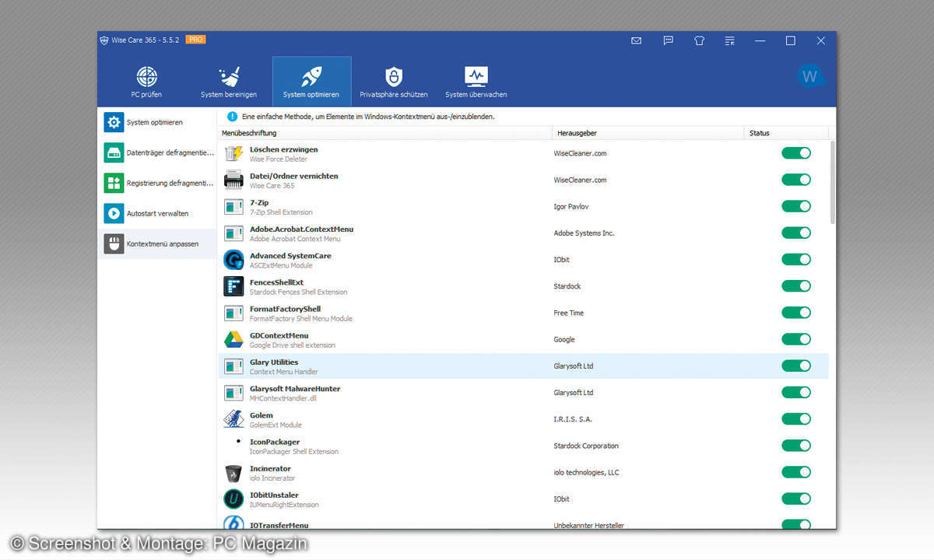This screenshot has height=560, width=934.
Task: Toggle Datei/Ordner vernichten switch
Action: click(x=796, y=180)
